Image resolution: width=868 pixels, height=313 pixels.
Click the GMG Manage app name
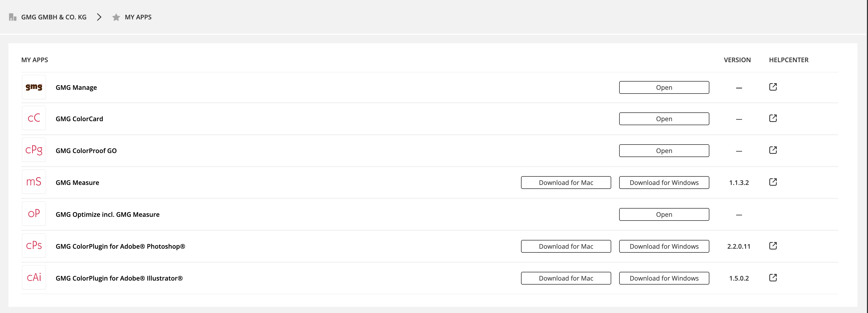76,87
